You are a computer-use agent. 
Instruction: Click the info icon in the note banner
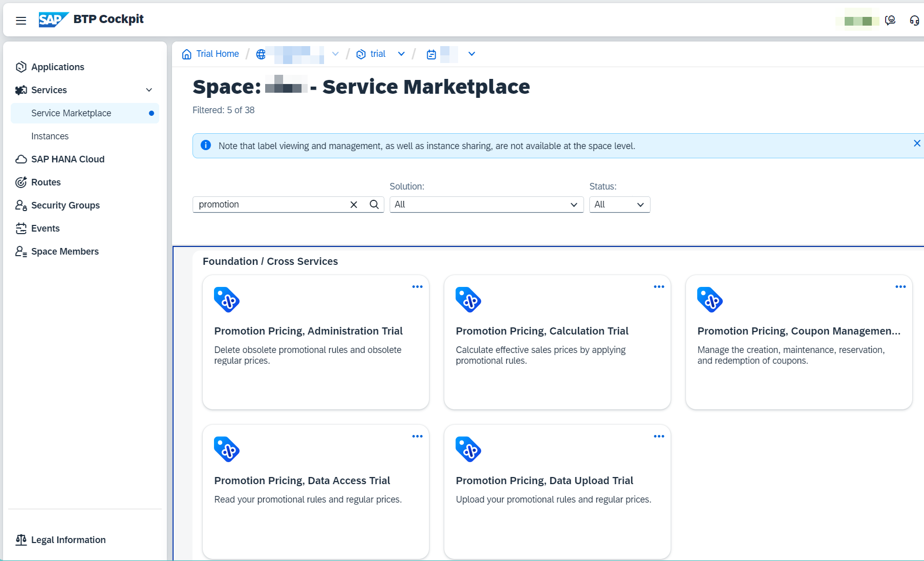point(206,146)
